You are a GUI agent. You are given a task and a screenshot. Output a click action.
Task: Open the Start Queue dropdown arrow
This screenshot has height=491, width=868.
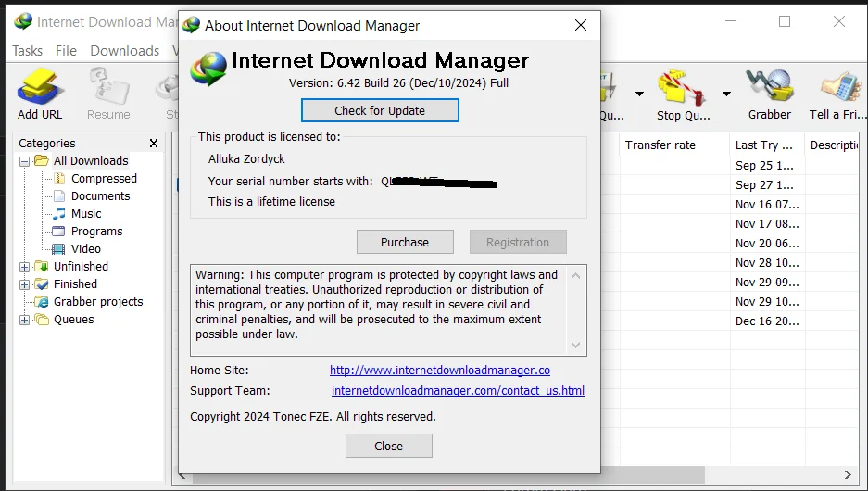(x=639, y=94)
